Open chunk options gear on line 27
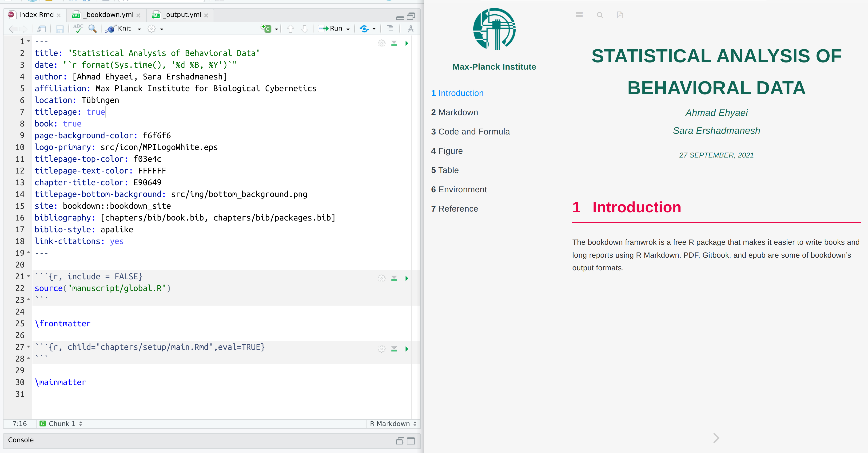 pyautogui.click(x=382, y=349)
